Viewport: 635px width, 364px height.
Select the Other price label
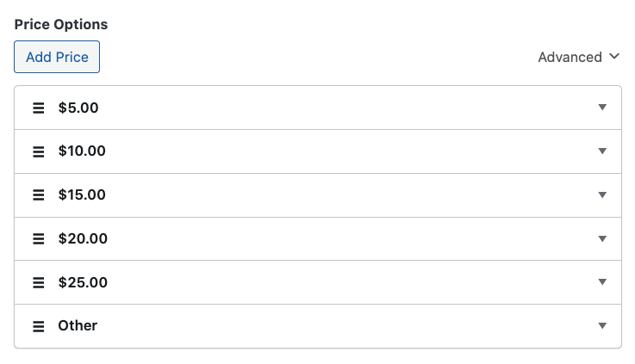(x=78, y=325)
